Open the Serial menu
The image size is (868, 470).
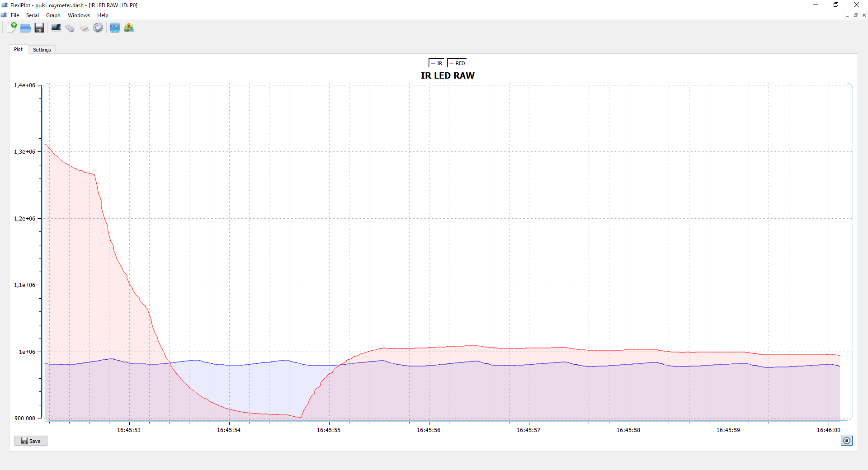32,15
